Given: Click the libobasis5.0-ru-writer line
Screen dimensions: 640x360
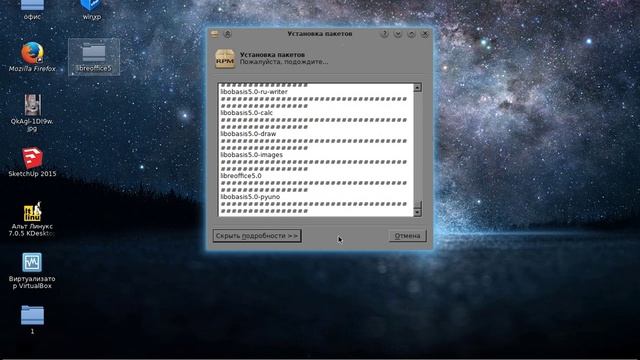Looking at the screenshot, I should (x=254, y=92).
